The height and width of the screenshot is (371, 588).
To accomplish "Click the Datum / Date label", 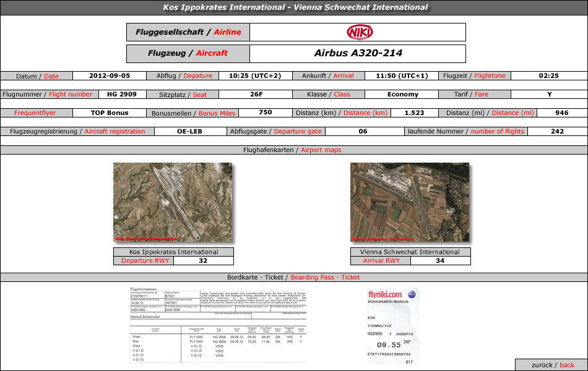I will [37, 76].
